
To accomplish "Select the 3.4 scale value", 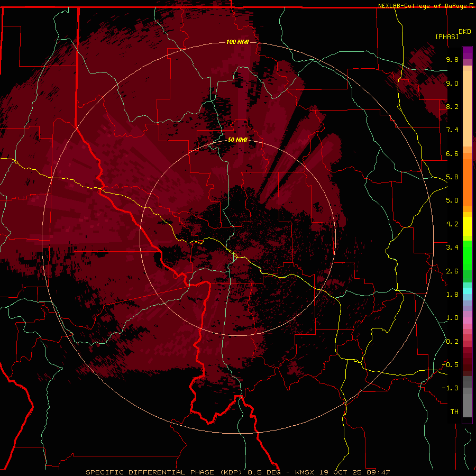I will click(x=452, y=248).
